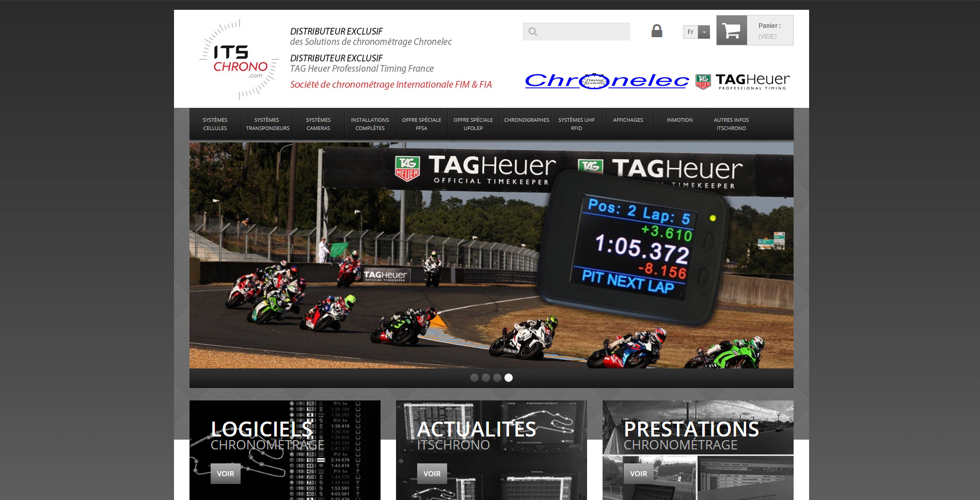This screenshot has width=980, height=500.
Task: Click VOIR under Actualités ITSChrono
Action: click(432, 474)
